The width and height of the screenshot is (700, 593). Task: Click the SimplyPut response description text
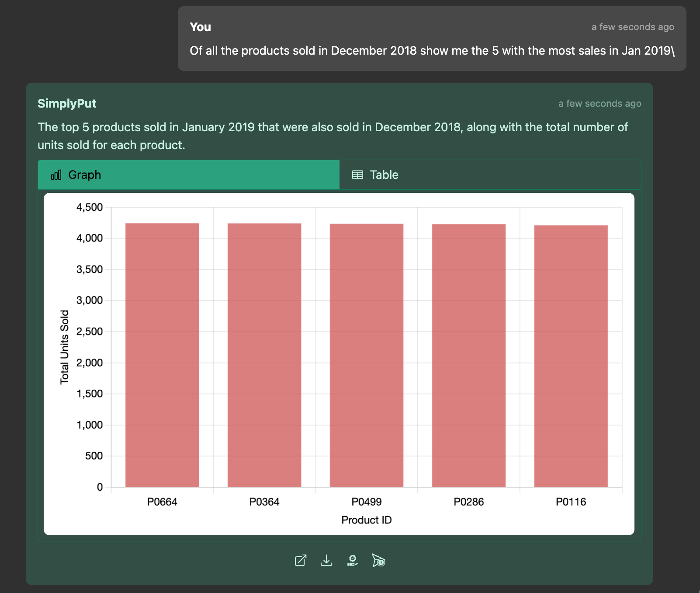click(x=333, y=136)
